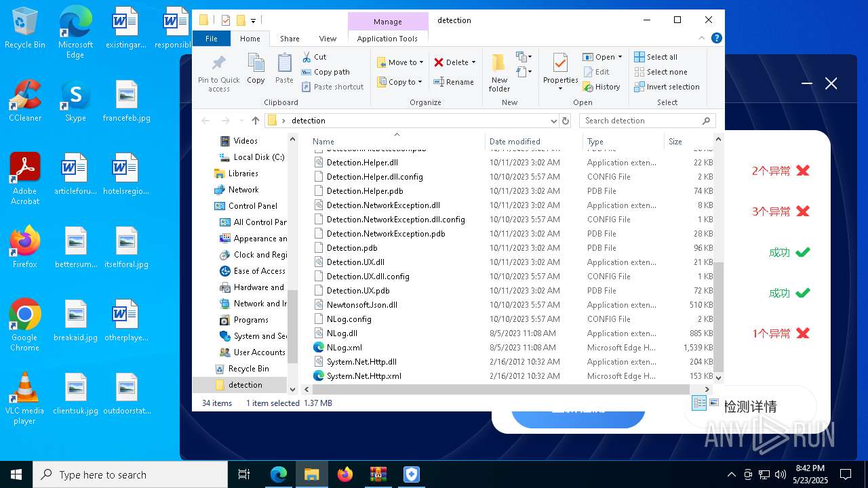Screen dimensions: 868x488
Task: Open Firefox from the taskbar
Action: click(x=345, y=474)
